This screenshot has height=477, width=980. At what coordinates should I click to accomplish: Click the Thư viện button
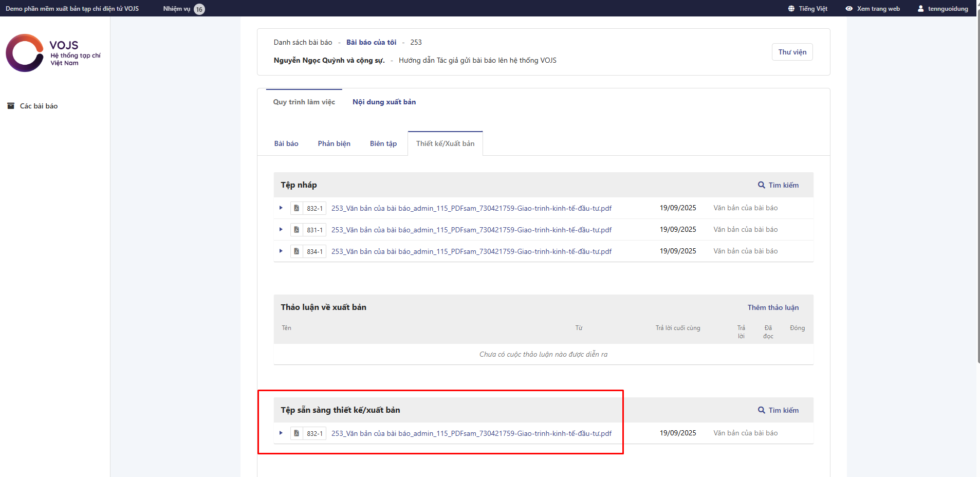[x=792, y=52]
